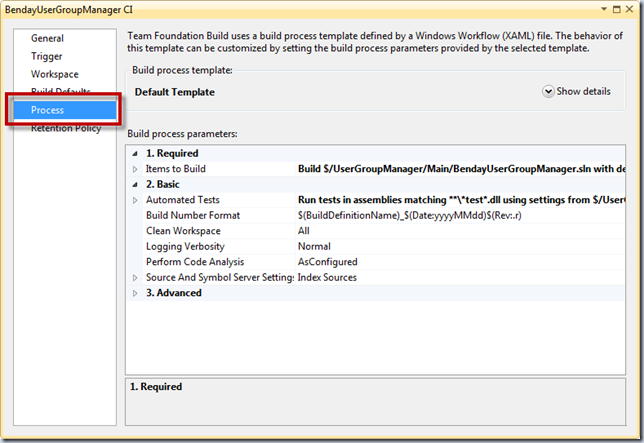Close the BendayUserGroupManager CI window
This screenshot has width=644, height=443.
pyautogui.click(x=629, y=9)
